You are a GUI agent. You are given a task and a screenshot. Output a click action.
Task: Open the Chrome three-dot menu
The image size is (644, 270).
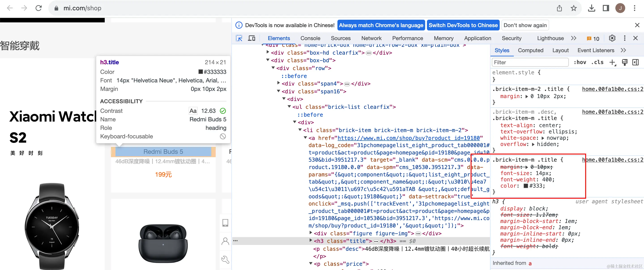click(x=635, y=8)
